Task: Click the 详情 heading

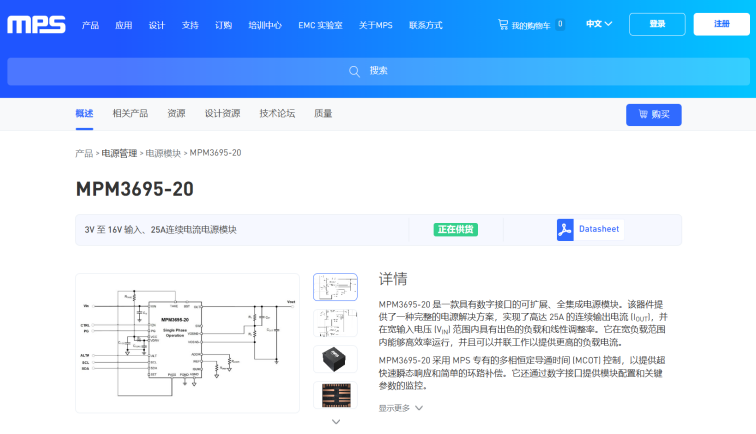Action: pyautogui.click(x=393, y=279)
